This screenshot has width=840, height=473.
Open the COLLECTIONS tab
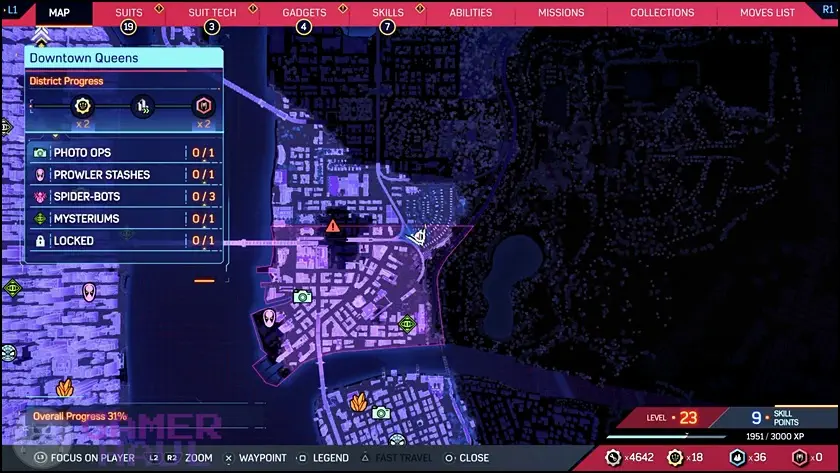coord(662,12)
